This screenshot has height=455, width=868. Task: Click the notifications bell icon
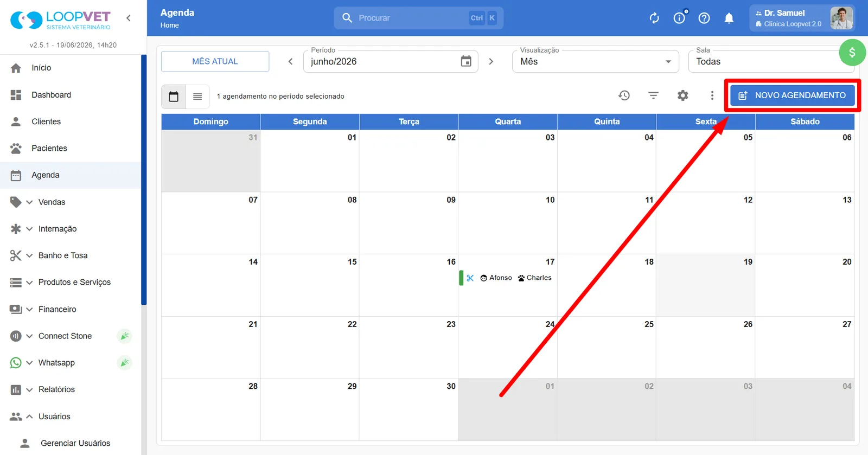pyautogui.click(x=729, y=18)
